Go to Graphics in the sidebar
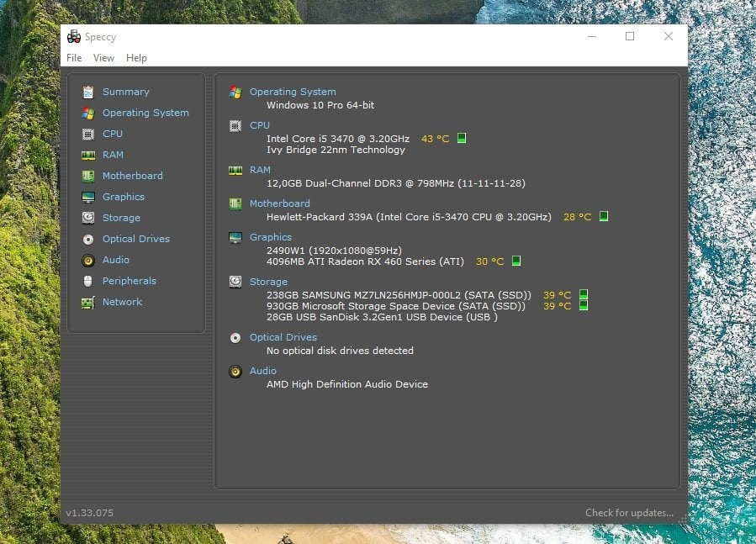Image resolution: width=756 pixels, height=544 pixels. 124,197
